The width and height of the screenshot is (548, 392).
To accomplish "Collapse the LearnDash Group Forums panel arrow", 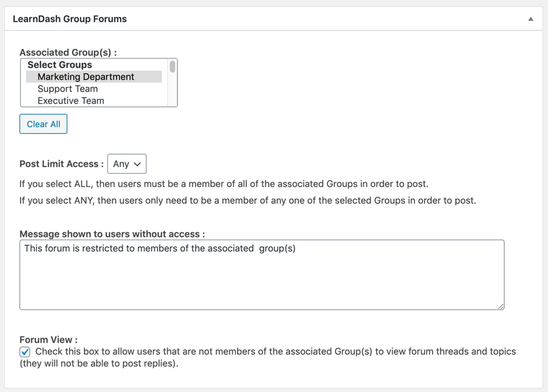I will pos(531,19).
